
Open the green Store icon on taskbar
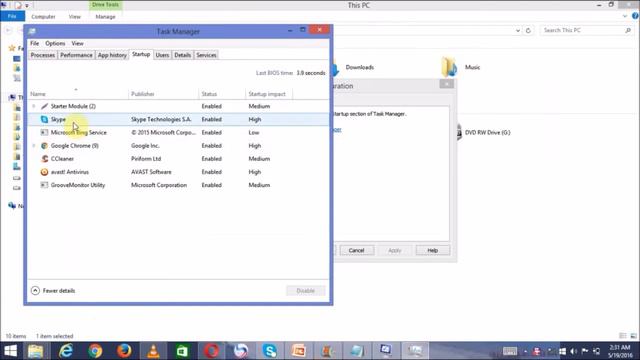tap(182, 351)
